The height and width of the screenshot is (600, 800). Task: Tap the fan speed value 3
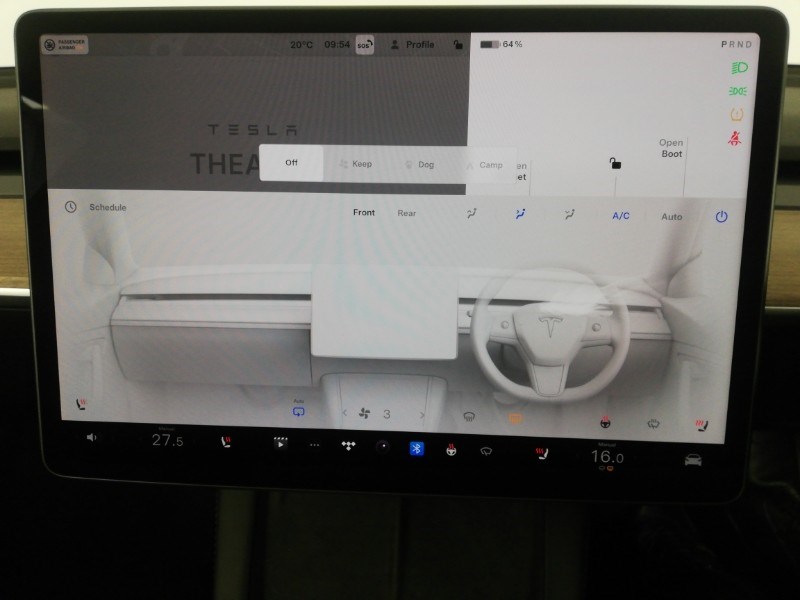387,414
